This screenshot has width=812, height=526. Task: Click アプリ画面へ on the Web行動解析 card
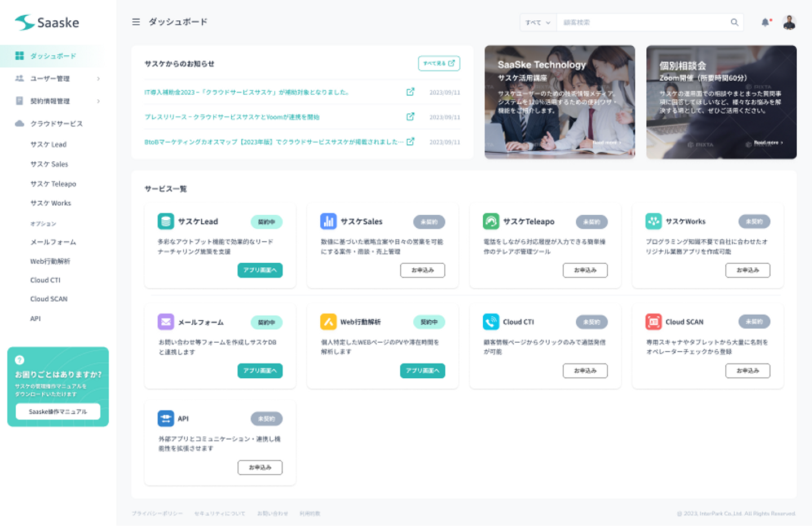pos(422,370)
